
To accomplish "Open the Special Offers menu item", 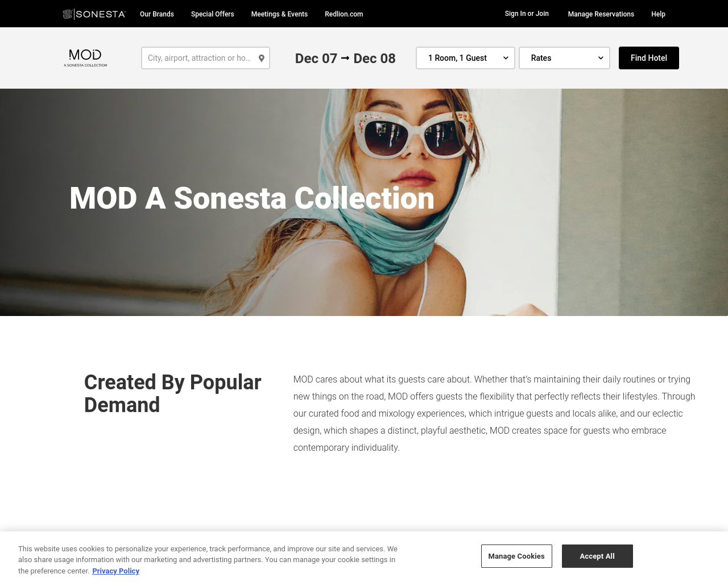I will point(212,14).
